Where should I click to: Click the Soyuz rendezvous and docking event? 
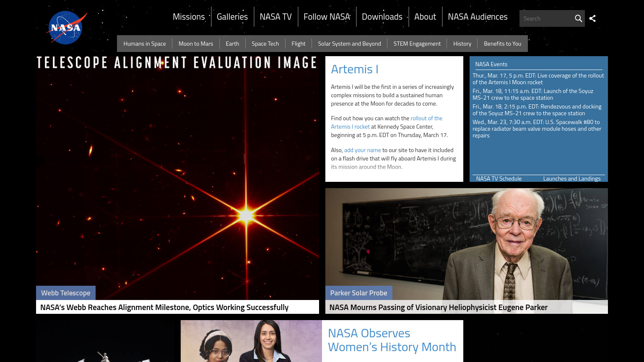(537, 110)
